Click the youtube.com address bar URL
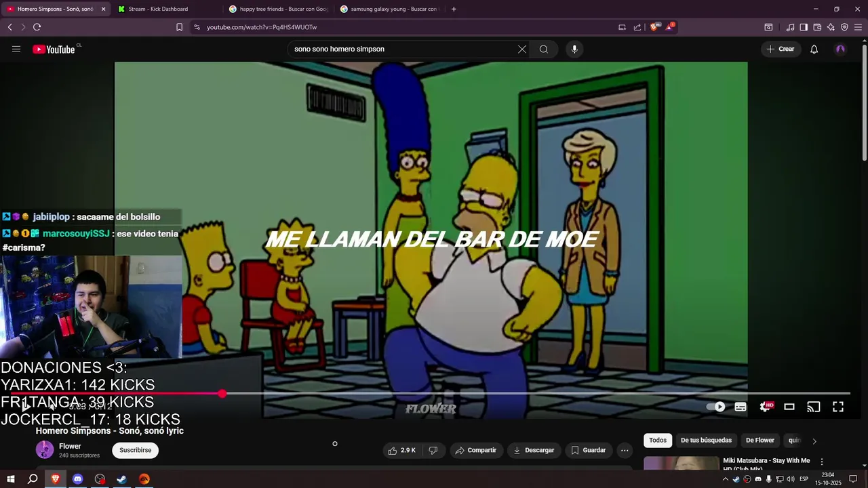This screenshot has height=488, width=868. tap(262, 27)
